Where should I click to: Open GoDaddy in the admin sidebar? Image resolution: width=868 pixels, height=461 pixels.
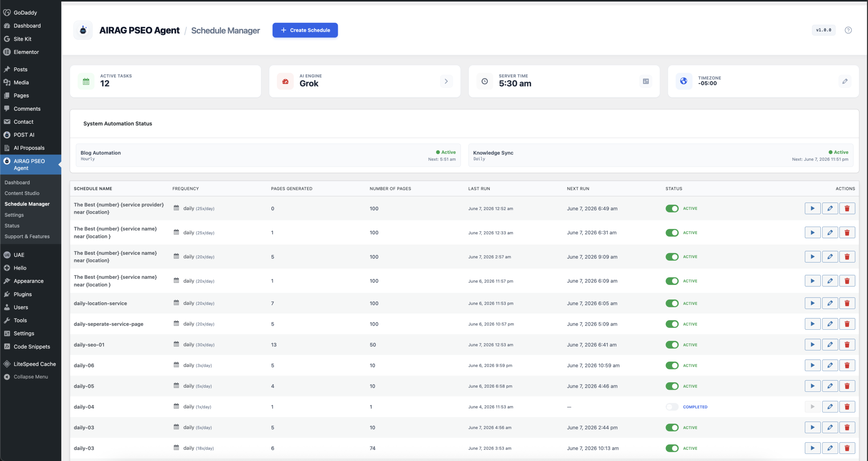(x=25, y=13)
